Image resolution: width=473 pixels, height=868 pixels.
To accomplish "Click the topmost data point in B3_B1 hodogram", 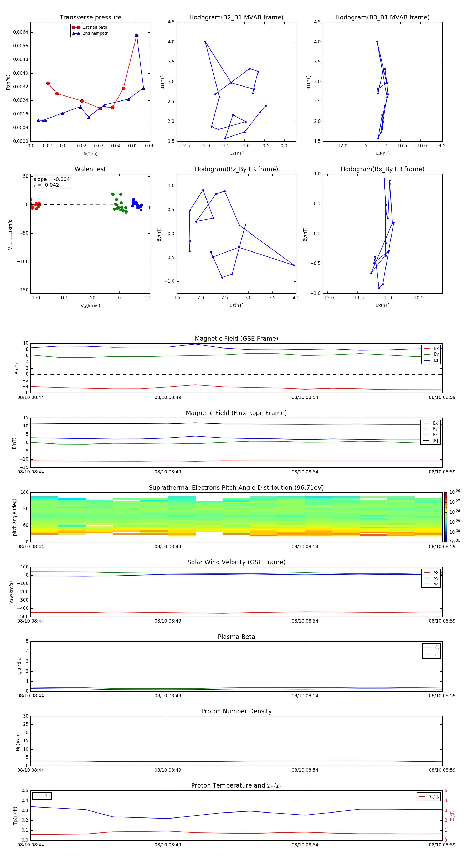I will coord(377,42).
